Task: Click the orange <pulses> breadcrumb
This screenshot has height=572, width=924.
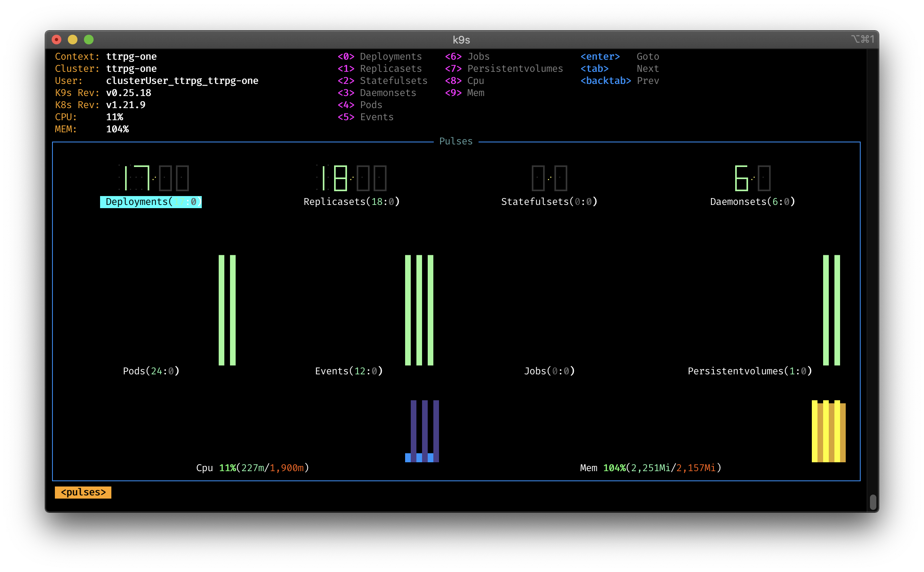Action: coord(83,493)
